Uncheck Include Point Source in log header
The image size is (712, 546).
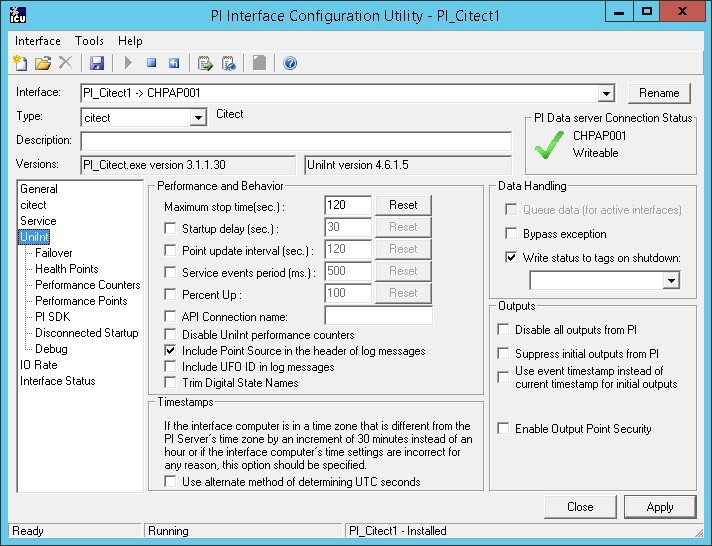[x=170, y=350]
